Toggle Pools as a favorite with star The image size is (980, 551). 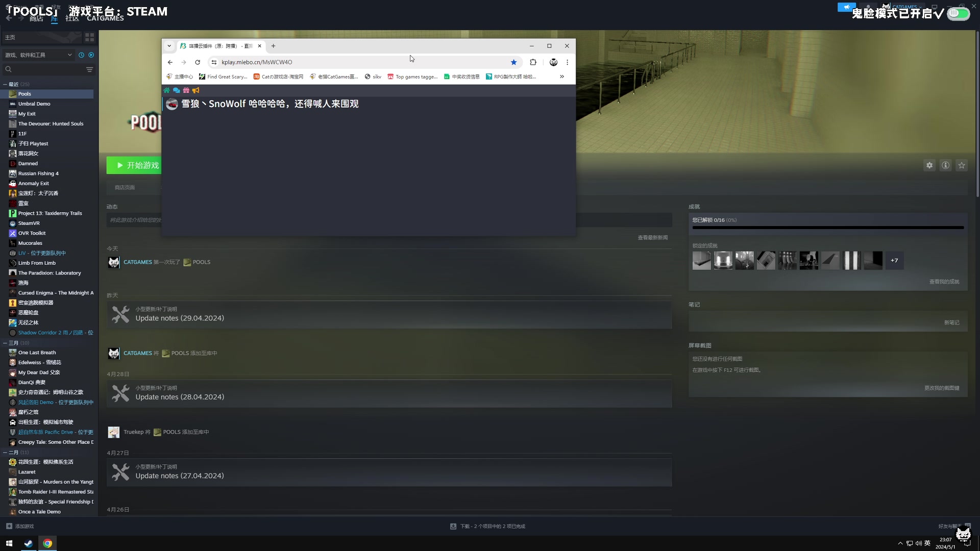point(962,165)
